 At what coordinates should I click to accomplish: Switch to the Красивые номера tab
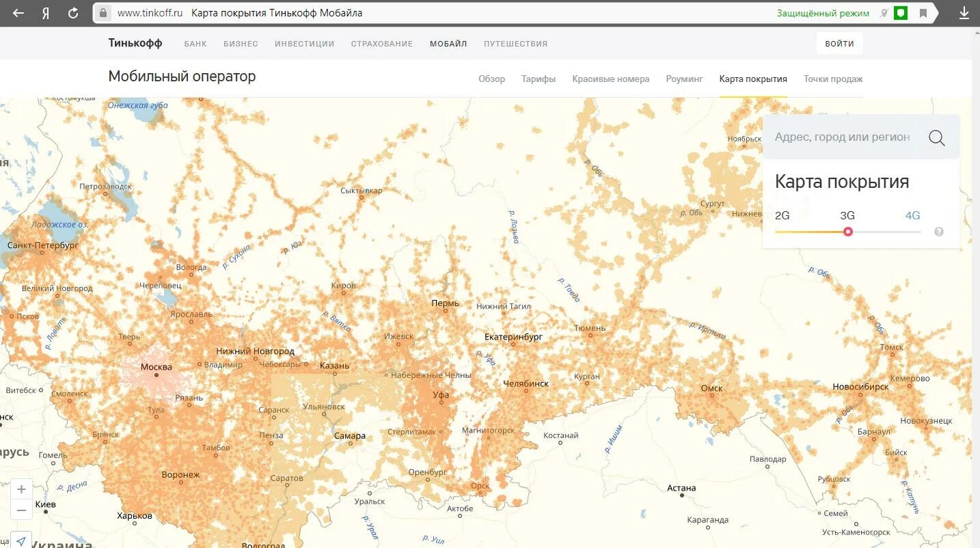click(x=611, y=79)
